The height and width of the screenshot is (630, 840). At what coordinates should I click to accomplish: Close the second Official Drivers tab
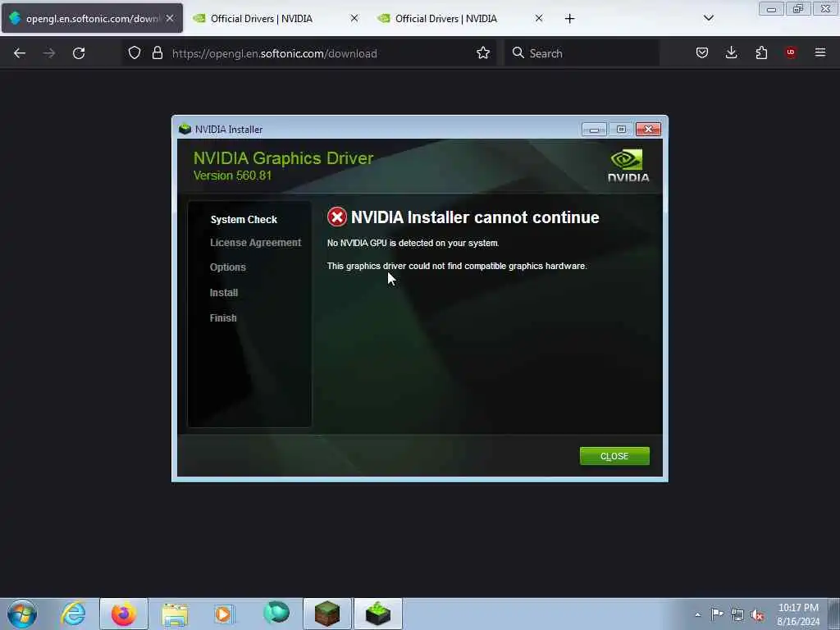click(x=539, y=18)
